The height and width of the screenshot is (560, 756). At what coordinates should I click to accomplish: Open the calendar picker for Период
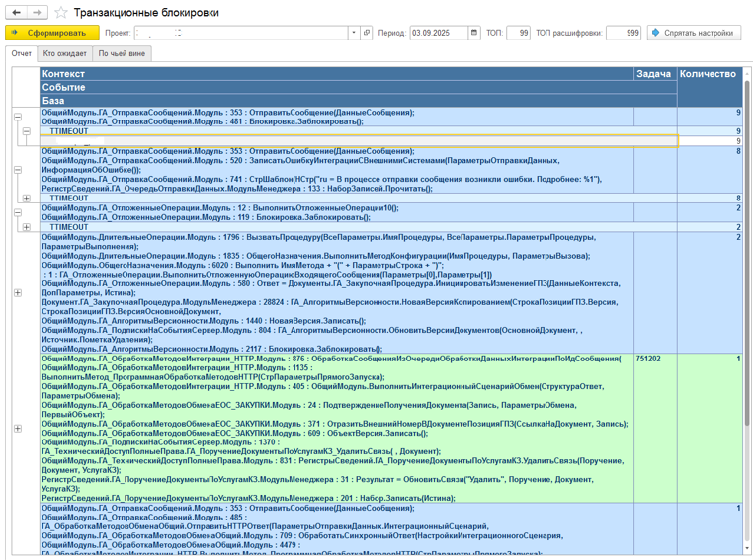(x=474, y=33)
